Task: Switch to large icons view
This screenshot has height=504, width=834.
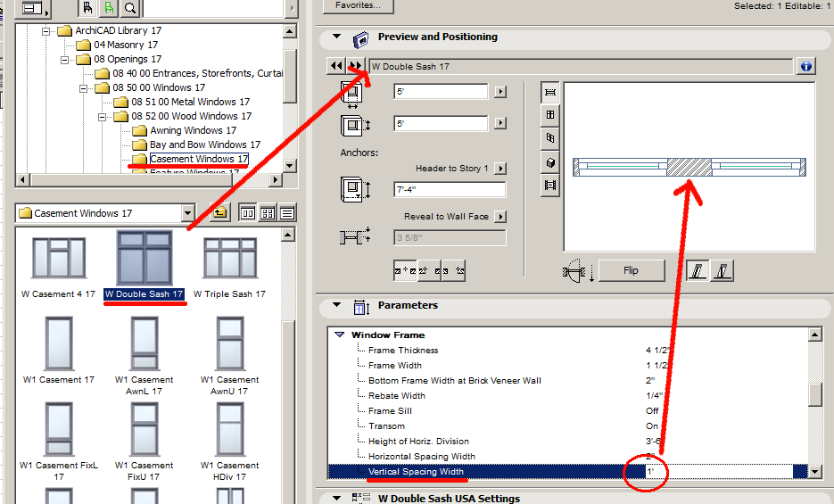Action: tap(248, 213)
